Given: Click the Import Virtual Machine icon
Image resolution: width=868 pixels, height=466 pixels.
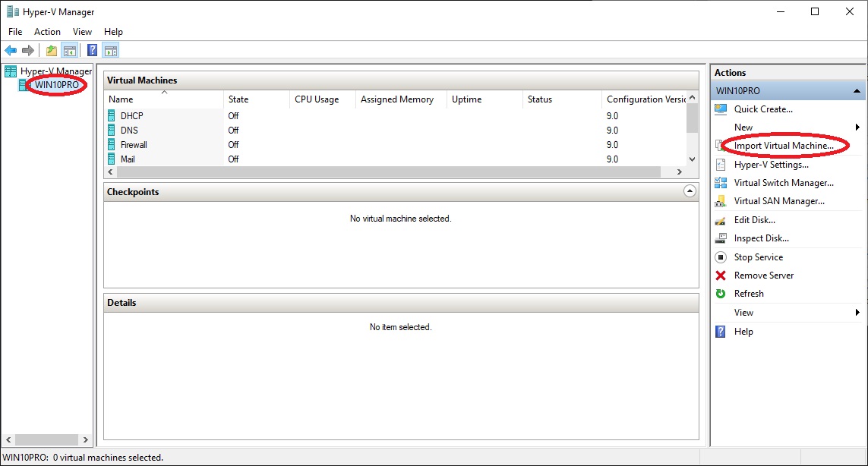Looking at the screenshot, I should (x=719, y=146).
